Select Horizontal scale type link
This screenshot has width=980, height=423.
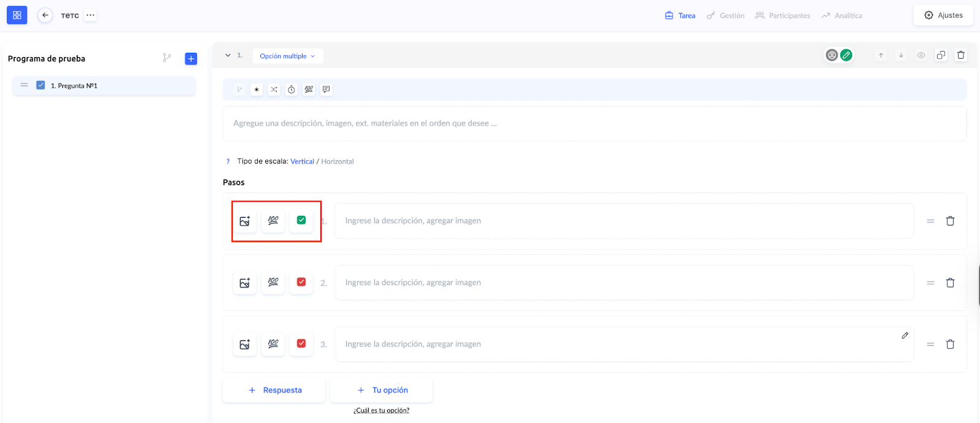(337, 162)
